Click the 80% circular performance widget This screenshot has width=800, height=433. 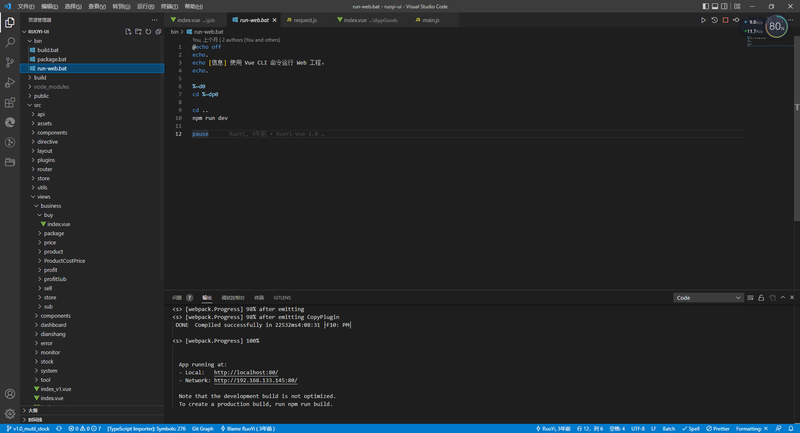coord(777,27)
